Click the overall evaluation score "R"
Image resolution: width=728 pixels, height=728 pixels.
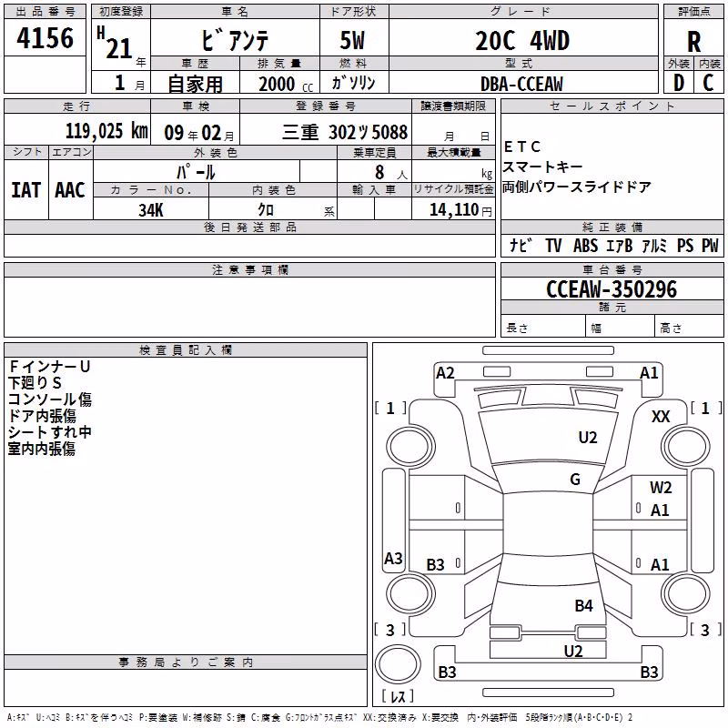click(693, 42)
